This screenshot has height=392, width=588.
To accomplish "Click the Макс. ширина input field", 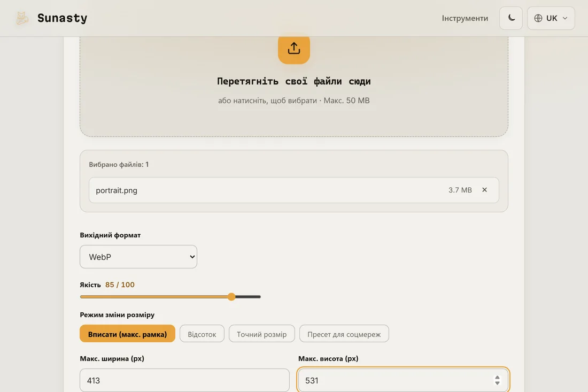I will pyautogui.click(x=184, y=380).
